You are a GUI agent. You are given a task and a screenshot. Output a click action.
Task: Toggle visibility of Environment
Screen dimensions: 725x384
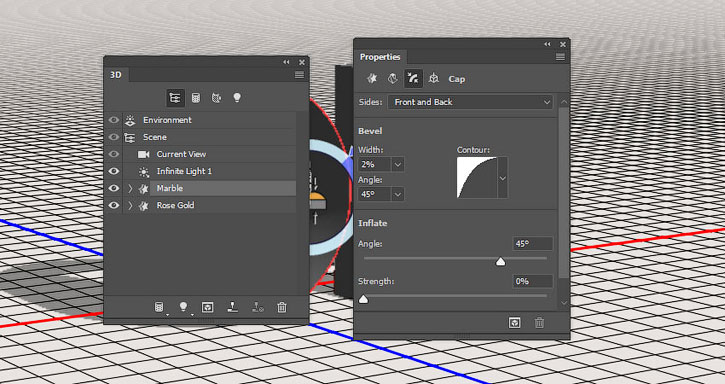pos(114,120)
